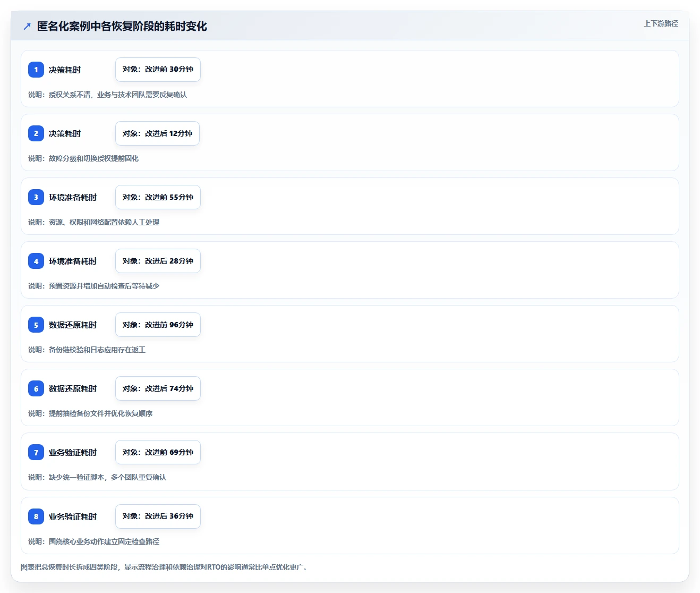Click the 上下游路径 label in header
The height and width of the screenshot is (593, 700).
coord(661,23)
